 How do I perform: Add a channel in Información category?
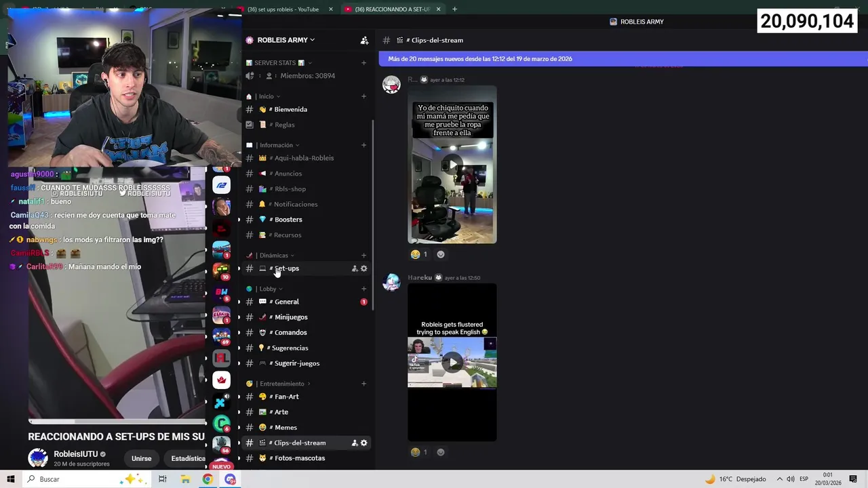click(363, 145)
